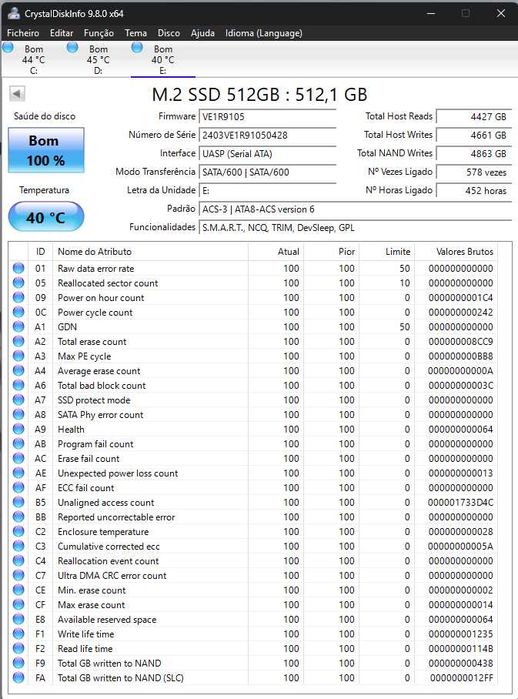Click the Total Host Writes value 4661 GB
518x699 pixels.
tap(473, 135)
